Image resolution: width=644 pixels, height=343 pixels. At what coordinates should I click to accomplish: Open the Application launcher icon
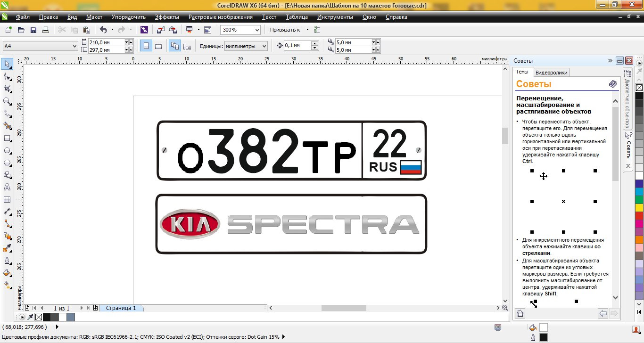(190, 30)
